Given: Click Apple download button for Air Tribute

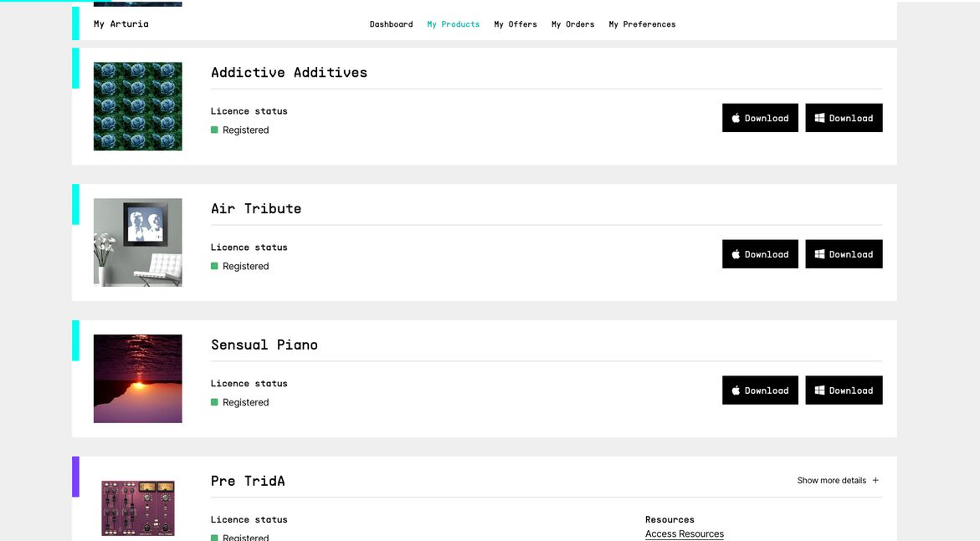Looking at the screenshot, I should pyautogui.click(x=760, y=254).
